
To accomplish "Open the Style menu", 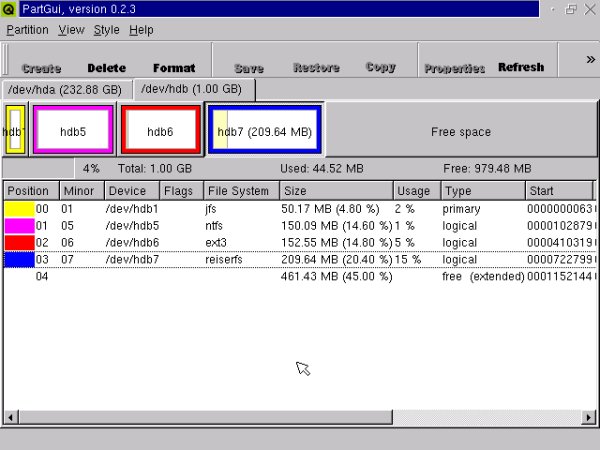I will 106,30.
